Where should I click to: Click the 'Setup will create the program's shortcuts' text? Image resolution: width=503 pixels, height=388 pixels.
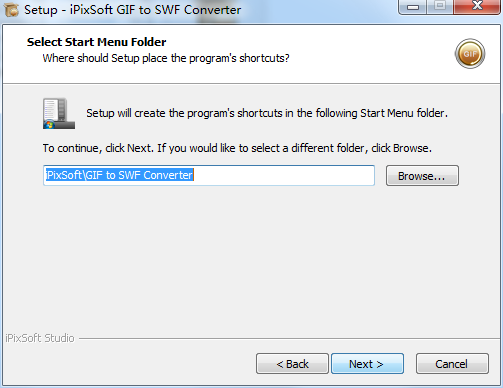point(267,113)
